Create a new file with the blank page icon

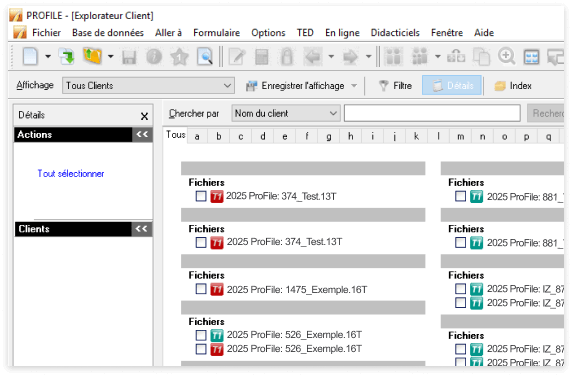tap(30, 57)
